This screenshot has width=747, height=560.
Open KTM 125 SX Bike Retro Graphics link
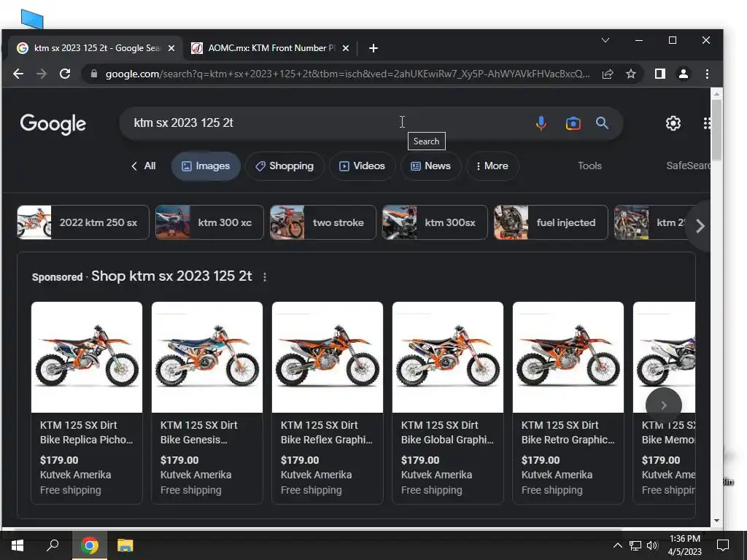[568, 432]
